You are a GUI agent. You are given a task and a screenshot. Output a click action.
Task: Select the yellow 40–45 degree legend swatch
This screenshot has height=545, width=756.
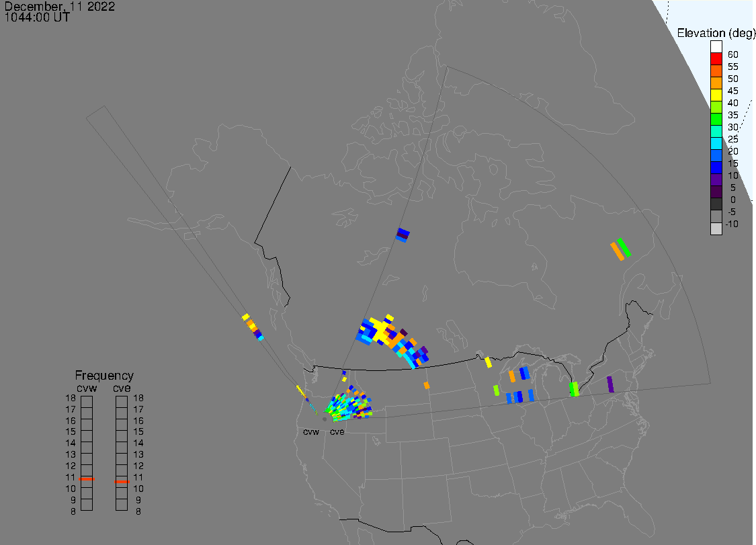(716, 95)
